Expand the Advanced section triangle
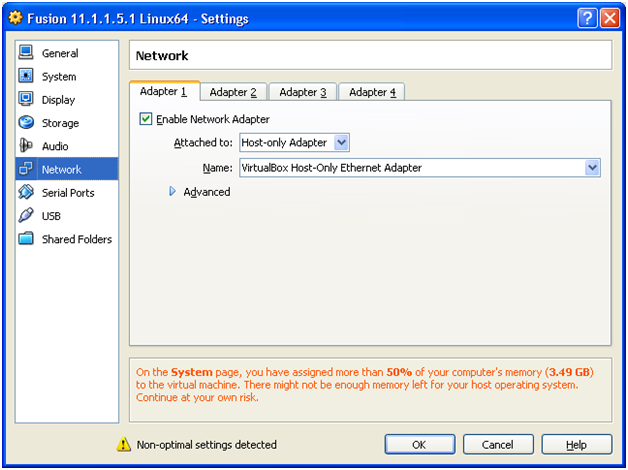Image resolution: width=628 pixels, height=470 pixels. tap(173, 192)
